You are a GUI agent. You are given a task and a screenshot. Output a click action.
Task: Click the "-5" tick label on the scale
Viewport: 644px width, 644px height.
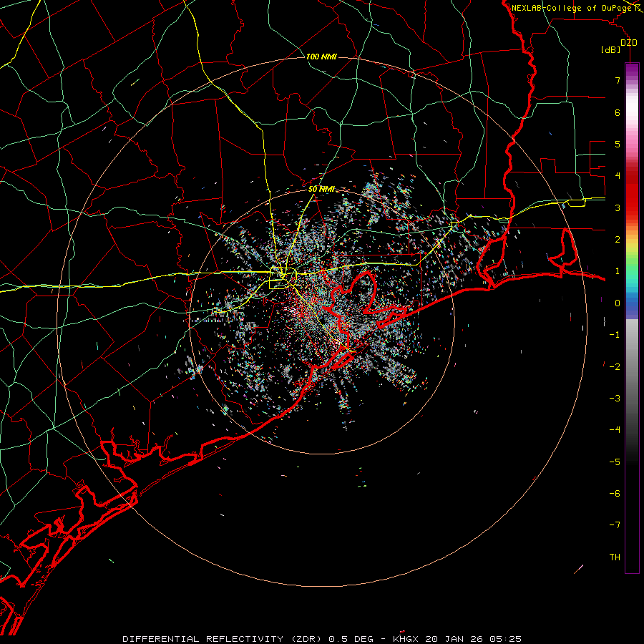(x=615, y=462)
